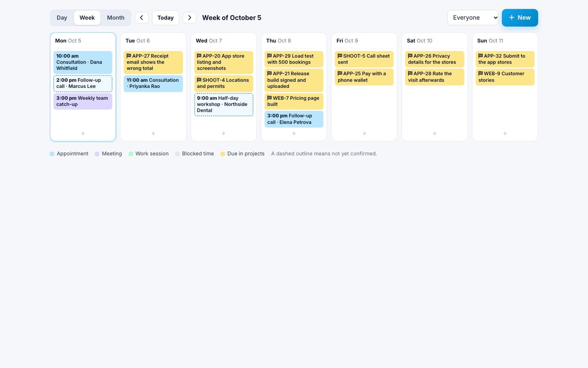This screenshot has width=588, height=368.
Task: Open APP-27 Receipt email wrong total
Action: [x=153, y=62]
